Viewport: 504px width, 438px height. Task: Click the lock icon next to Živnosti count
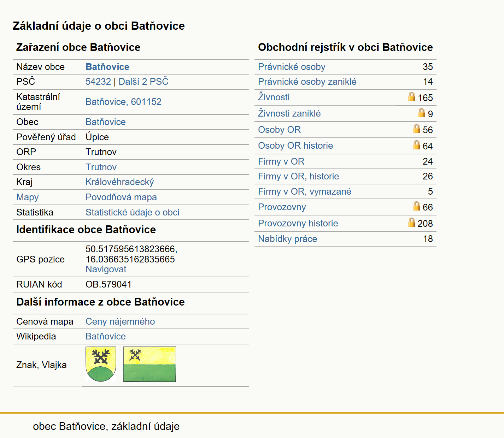coord(412,96)
